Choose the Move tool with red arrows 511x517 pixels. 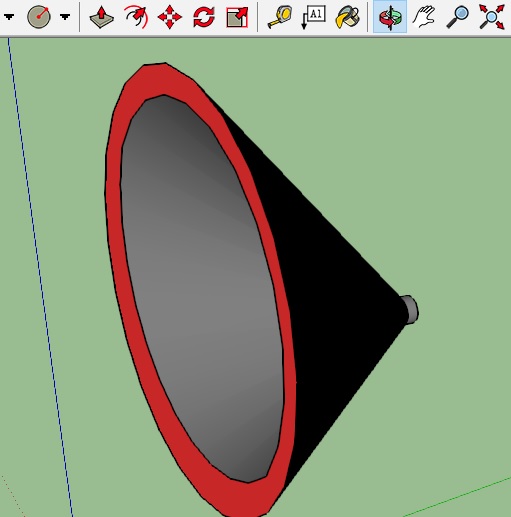(170, 17)
